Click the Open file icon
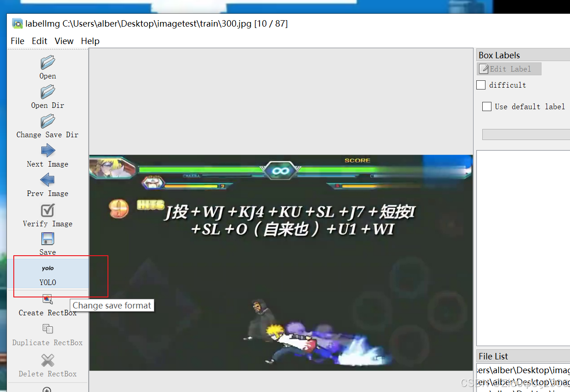570x392 pixels. click(48, 62)
